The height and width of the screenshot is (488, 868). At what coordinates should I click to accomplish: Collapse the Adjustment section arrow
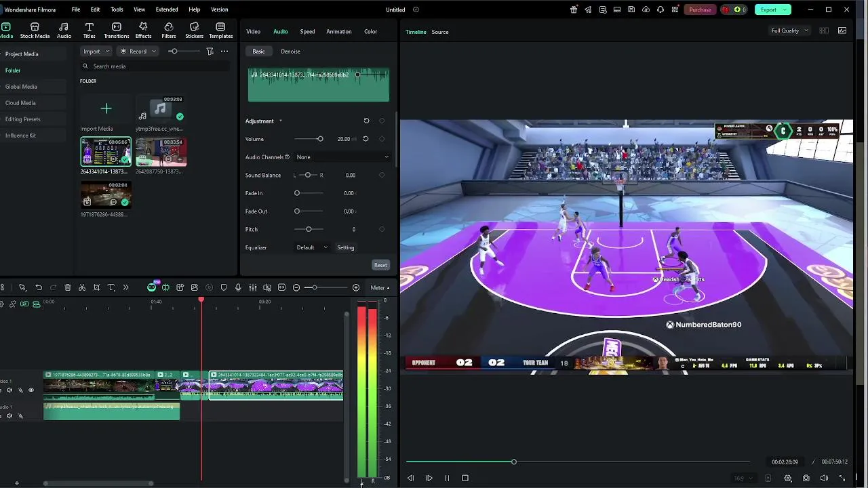click(280, 121)
